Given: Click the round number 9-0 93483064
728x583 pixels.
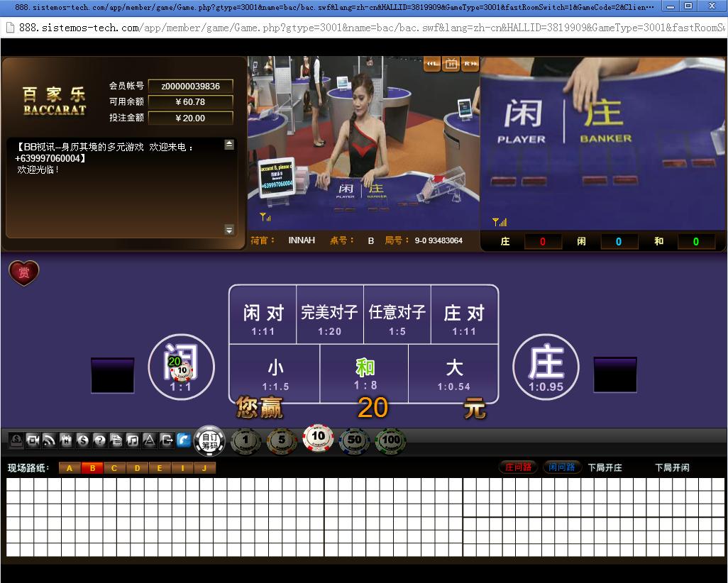Looking at the screenshot, I should pyautogui.click(x=439, y=240).
